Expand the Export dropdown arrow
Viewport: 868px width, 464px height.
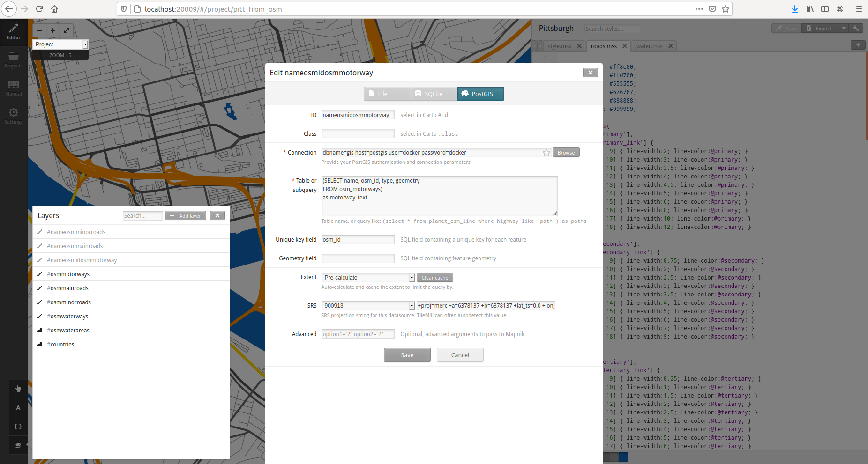843,29
